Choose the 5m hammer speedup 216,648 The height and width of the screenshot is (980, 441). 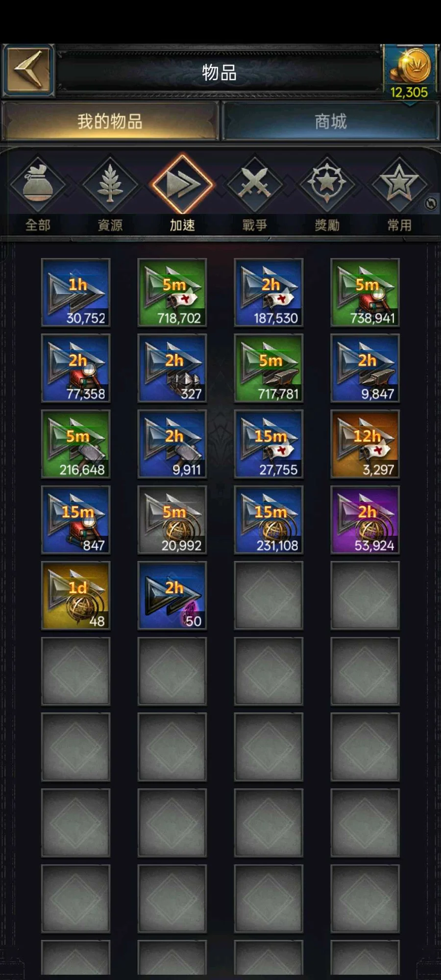pyautogui.click(x=76, y=444)
